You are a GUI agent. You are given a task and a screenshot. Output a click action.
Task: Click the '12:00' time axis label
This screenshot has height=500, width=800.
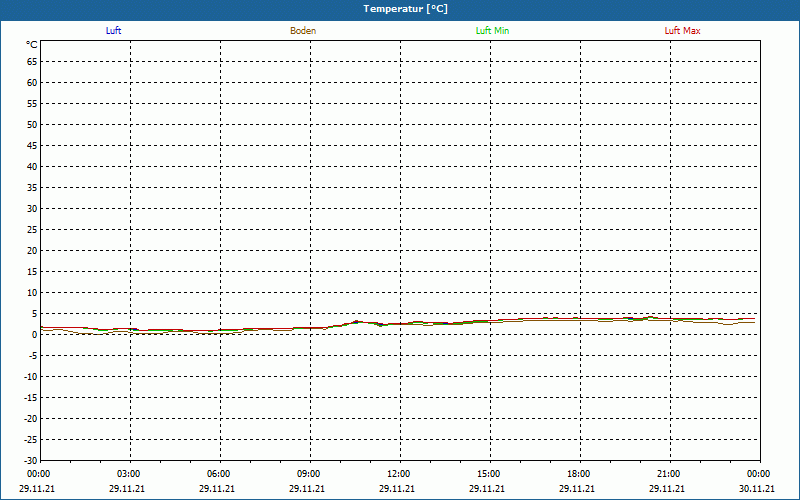click(398, 474)
